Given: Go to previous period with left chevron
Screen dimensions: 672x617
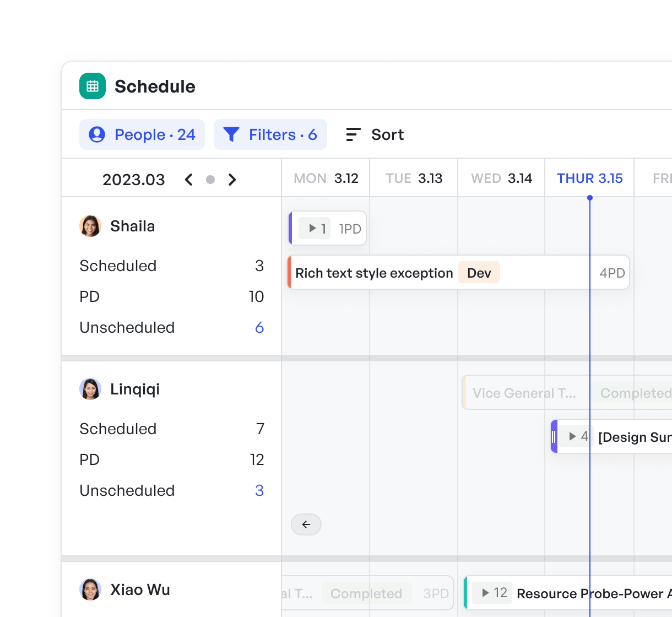Looking at the screenshot, I should click(188, 180).
